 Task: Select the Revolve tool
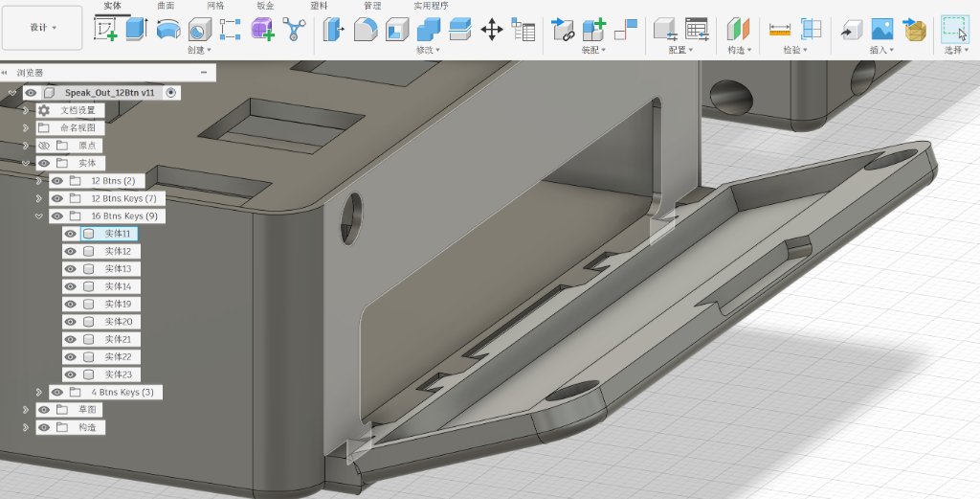click(168, 29)
